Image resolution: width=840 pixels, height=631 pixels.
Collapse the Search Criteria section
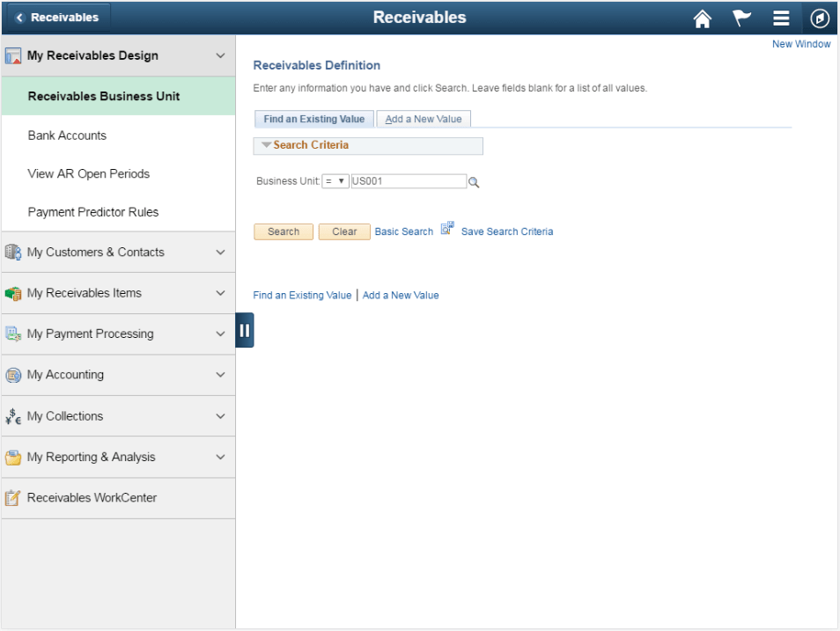click(266, 145)
